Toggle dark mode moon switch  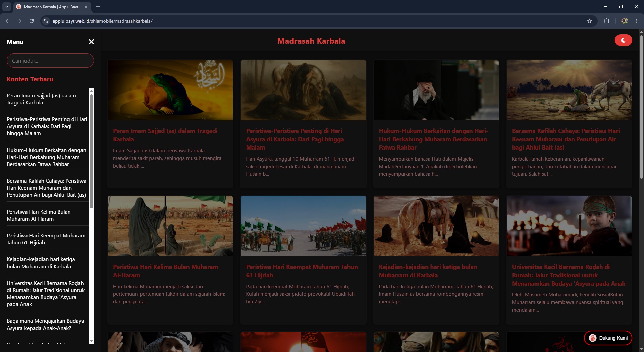pos(623,40)
